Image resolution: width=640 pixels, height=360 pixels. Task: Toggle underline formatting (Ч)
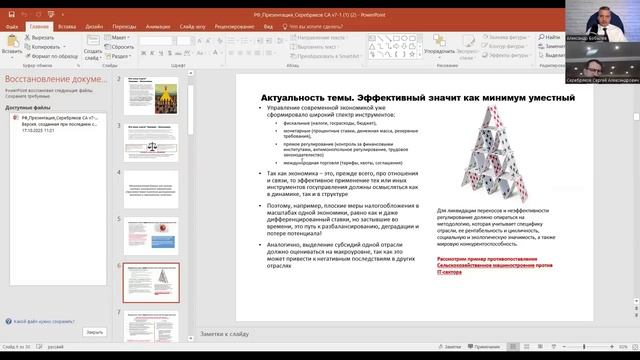point(160,53)
